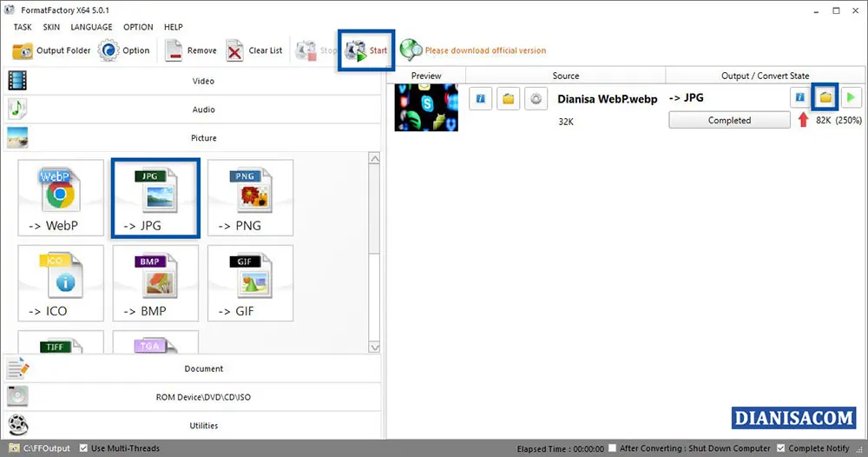Select the -> BMP conversion icon
Image resolution: width=868 pixels, height=457 pixels.
(x=155, y=283)
